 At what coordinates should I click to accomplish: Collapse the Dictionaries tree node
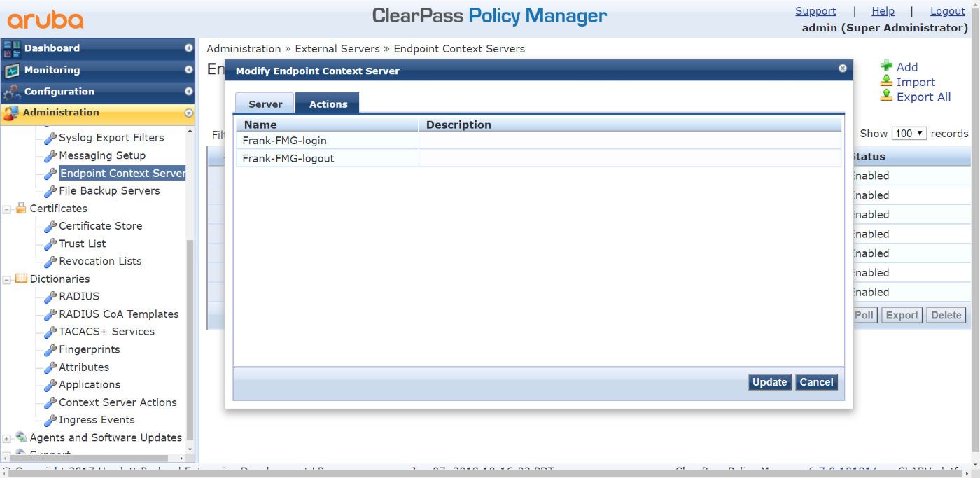point(7,279)
